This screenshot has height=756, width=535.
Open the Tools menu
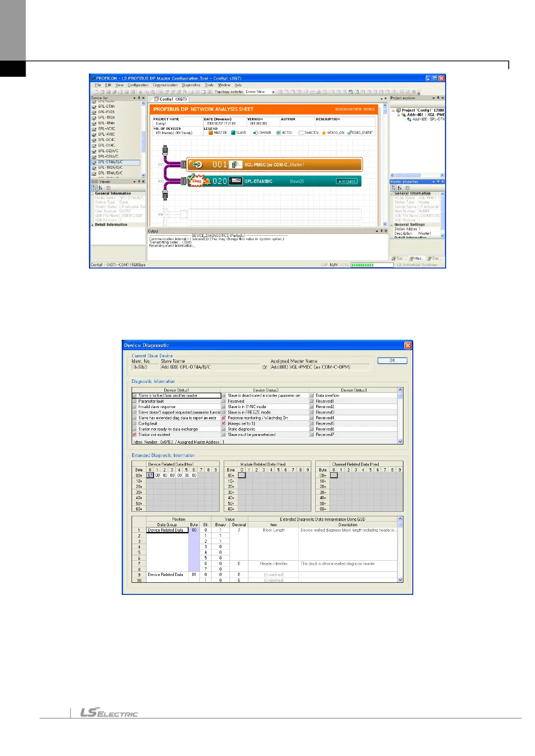click(x=209, y=85)
